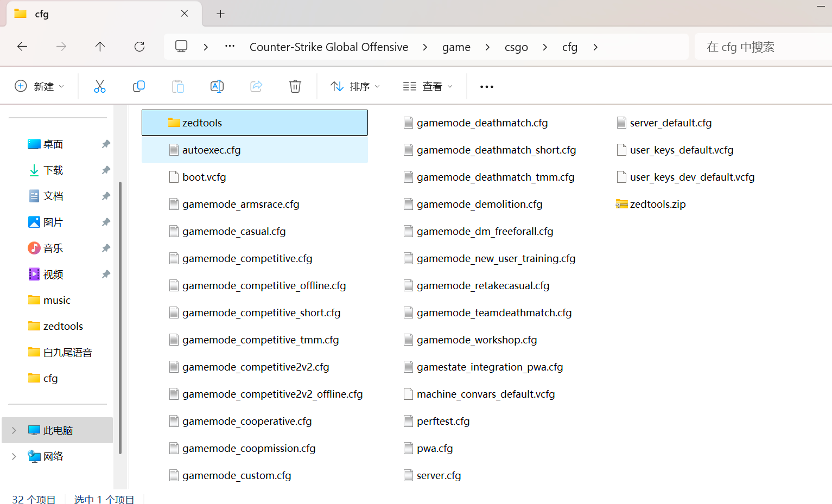The image size is (832, 504).
Task: Click the game breadcrumb
Action: [456, 47]
